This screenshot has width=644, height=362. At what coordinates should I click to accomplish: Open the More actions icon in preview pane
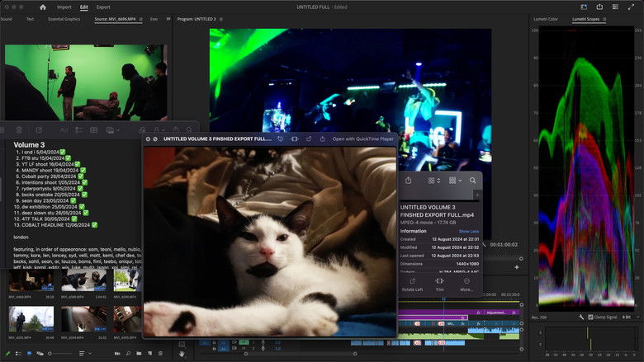point(466,282)
